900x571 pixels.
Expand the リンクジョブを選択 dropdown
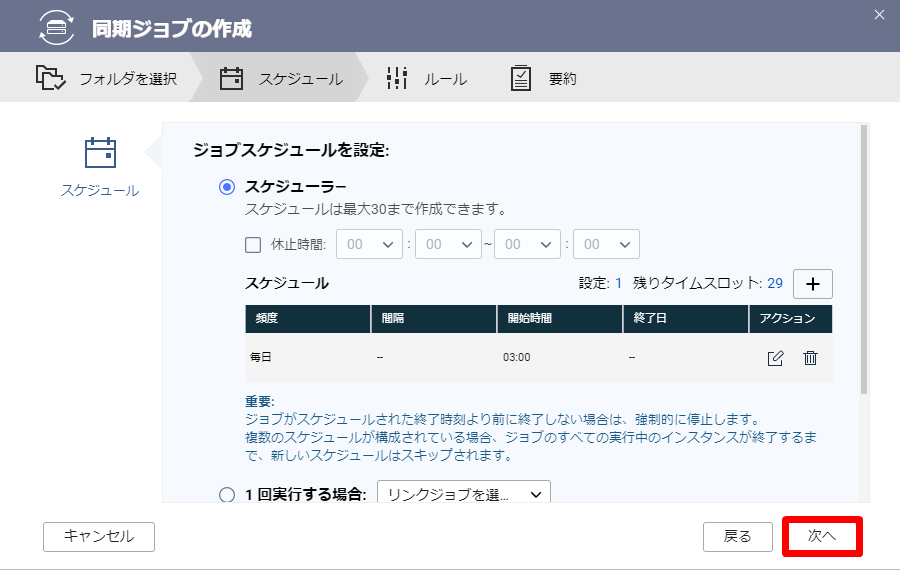[x=464, y=494]
